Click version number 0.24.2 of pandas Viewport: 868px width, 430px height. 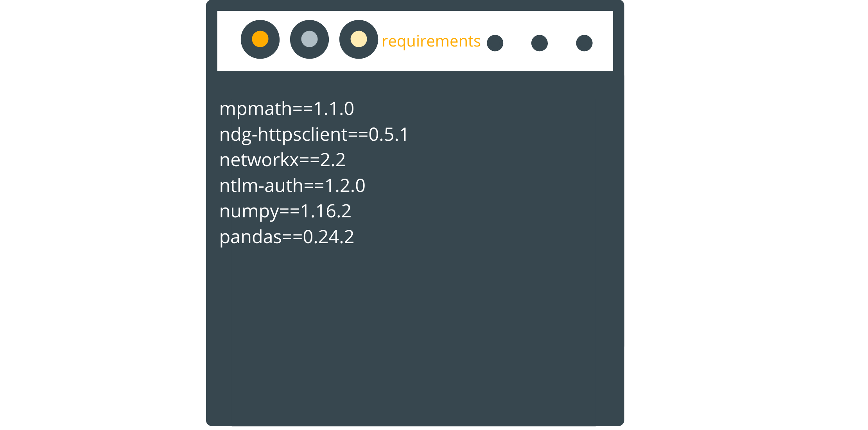[328, 237]
